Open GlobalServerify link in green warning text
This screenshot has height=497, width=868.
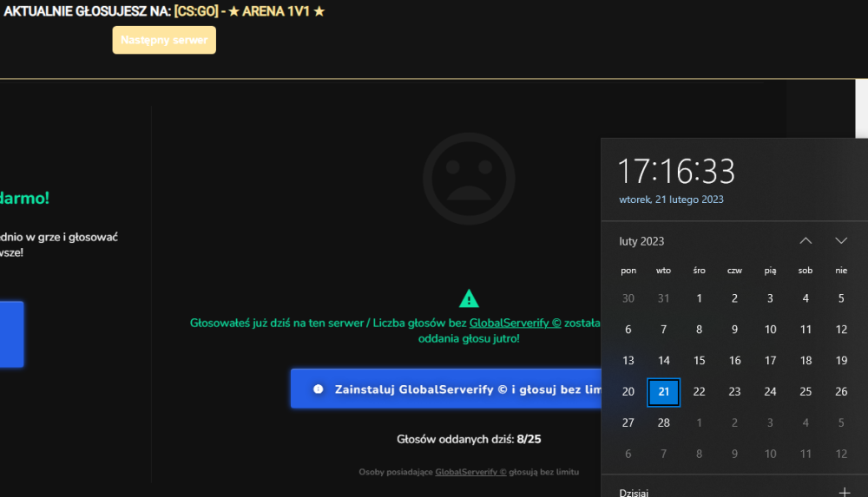point(515,323)
